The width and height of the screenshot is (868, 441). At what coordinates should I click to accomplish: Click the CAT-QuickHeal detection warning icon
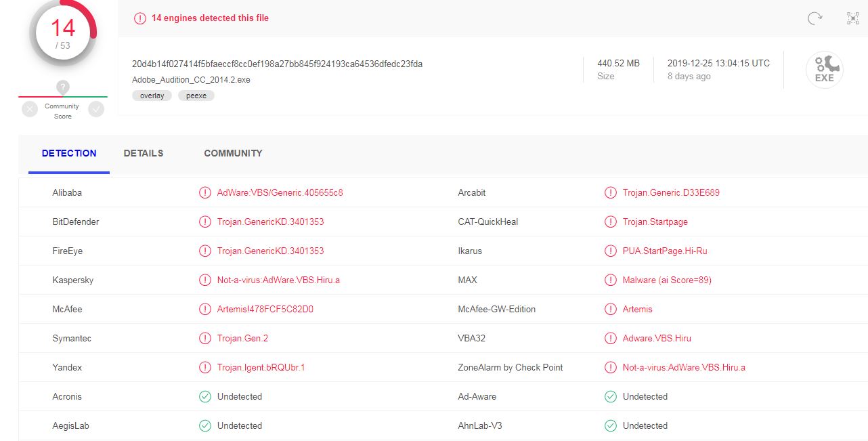pos(611,222)
